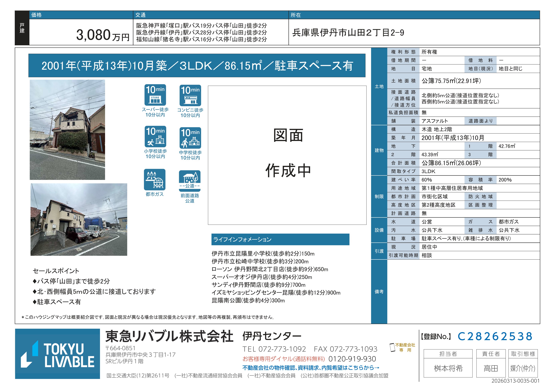Click the price 3,080万円

103,35
